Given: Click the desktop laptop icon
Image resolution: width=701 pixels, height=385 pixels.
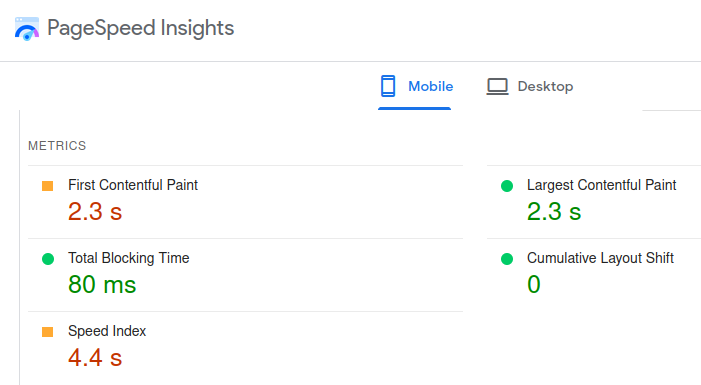Looking at the screenshot, I should [497, 86].
